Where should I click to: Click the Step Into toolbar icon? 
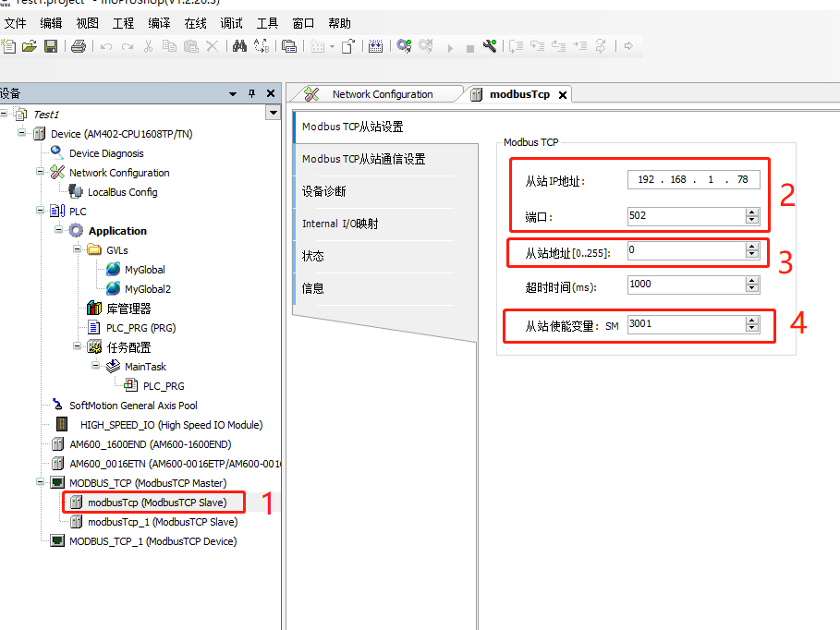pos(537,46)
